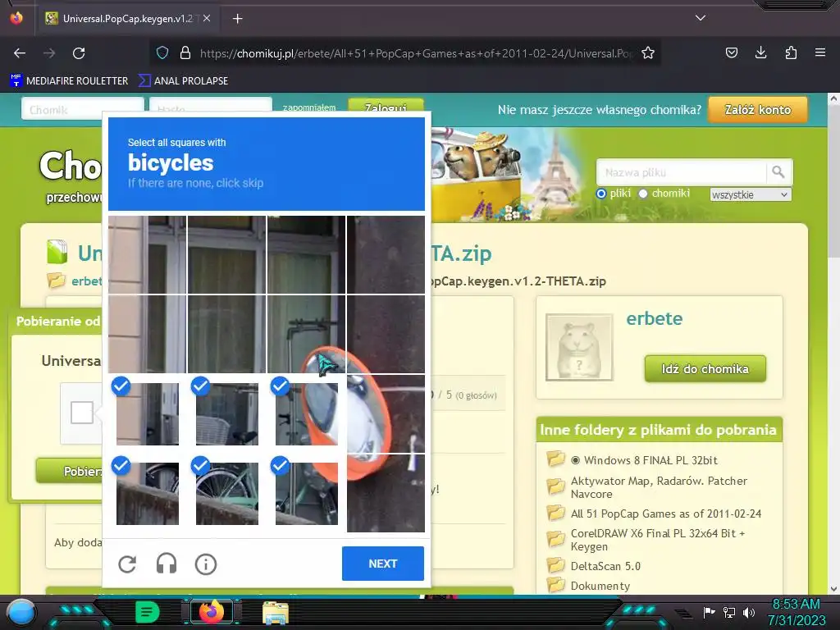The width and height of the screenshot is (840, 630).
Task: Select the chomiki radio button
Action: coord(643,194)
